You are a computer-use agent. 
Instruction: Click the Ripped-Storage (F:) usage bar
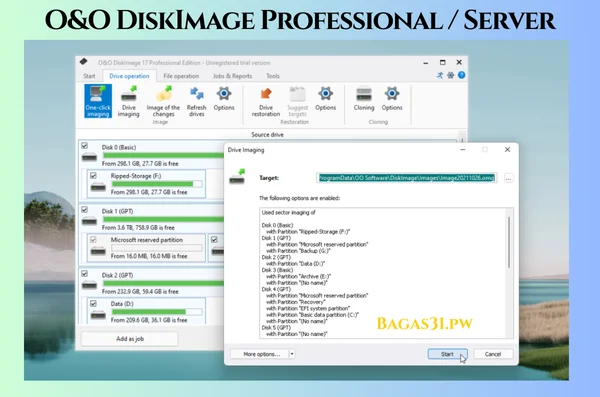pyautogui.click(x=157, y=184)
